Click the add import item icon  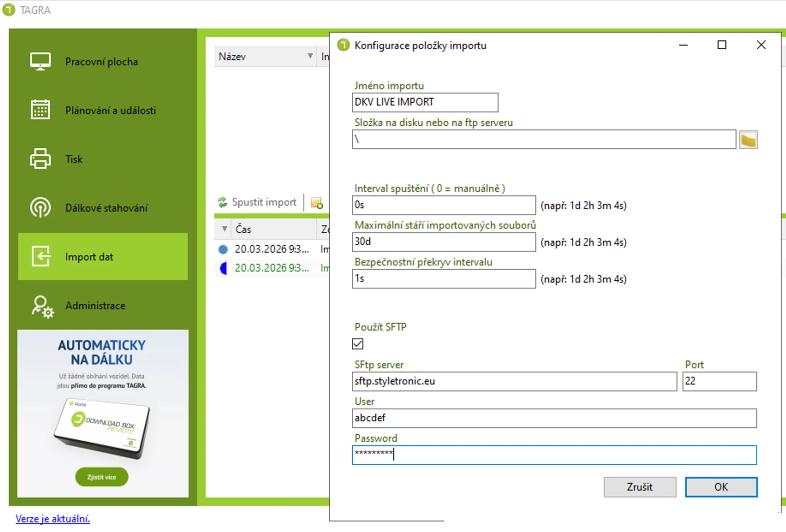[317, 202]
